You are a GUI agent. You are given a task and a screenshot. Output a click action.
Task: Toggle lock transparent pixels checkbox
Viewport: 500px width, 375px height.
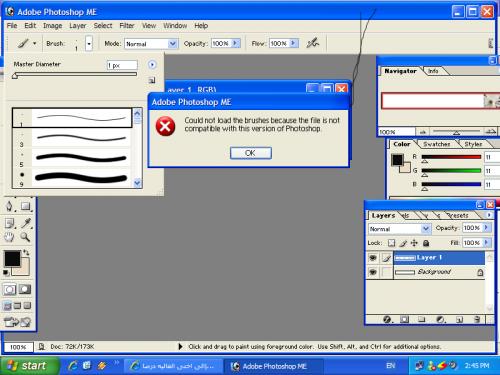(x=392, y=243)
